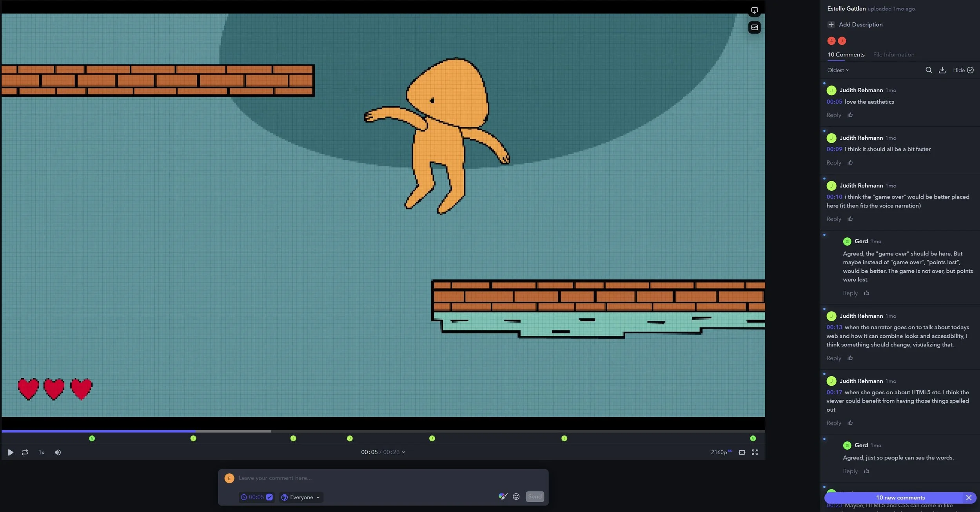Expand the Everyone visibility dropdown
Screen dimensions: 980x512
[301, 497]
